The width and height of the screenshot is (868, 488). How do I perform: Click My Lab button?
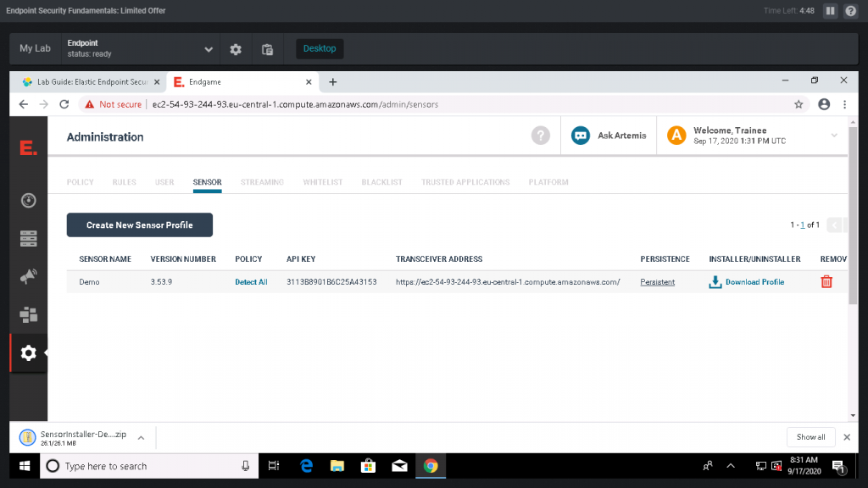pos(35,48)
